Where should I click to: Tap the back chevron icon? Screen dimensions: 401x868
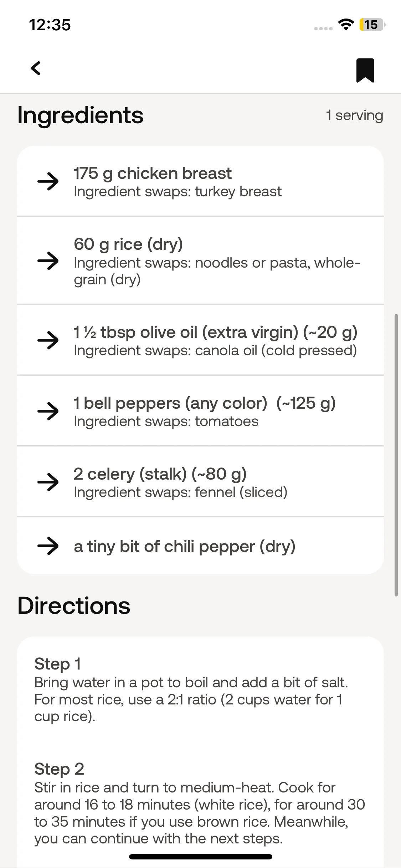click(x=36, y=68)
